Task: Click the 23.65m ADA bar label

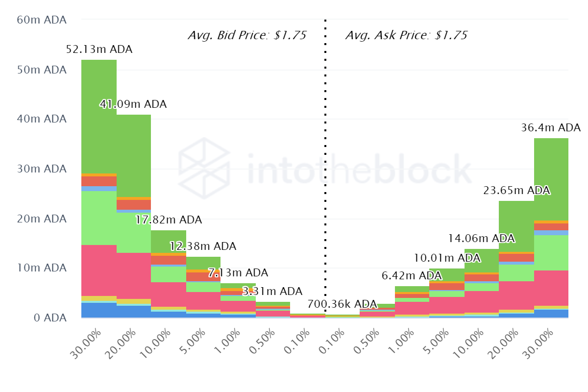Action: click(516, 191)
